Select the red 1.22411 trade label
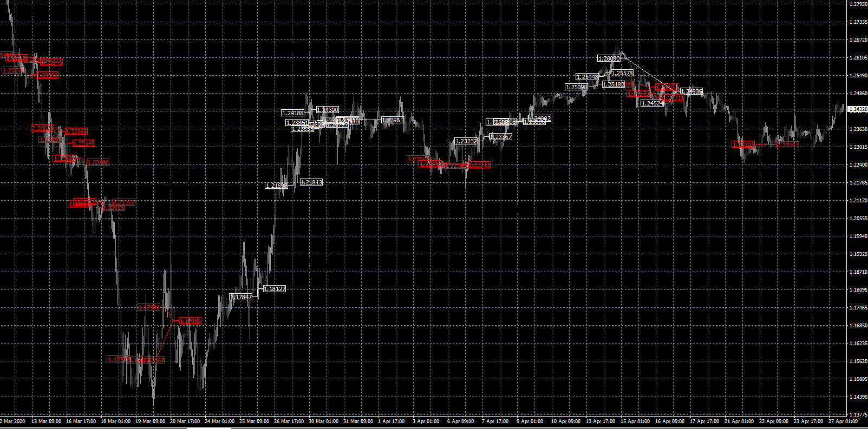868x429 pixels. (479, 165)
